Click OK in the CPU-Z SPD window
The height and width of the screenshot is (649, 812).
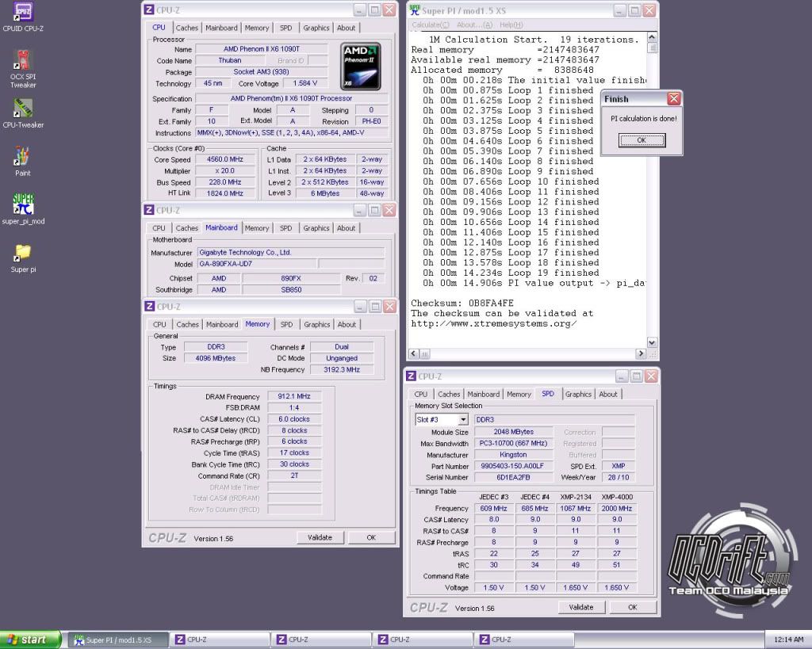coord(633,607)
